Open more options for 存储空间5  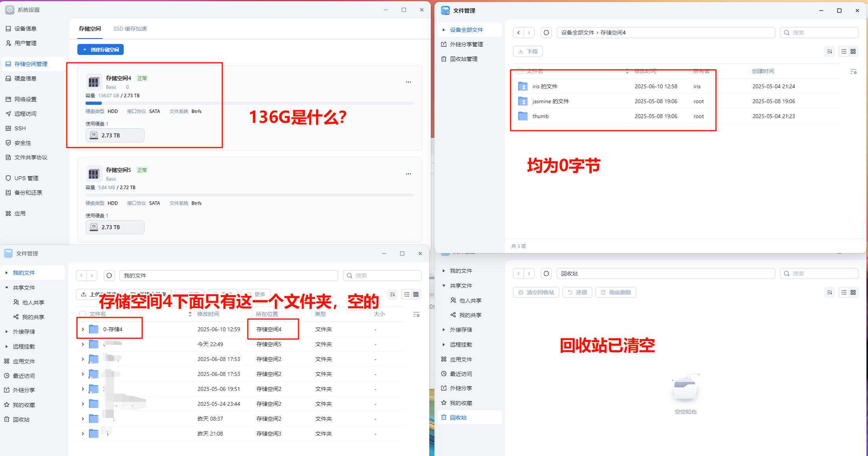pyautogui.click(x=408, y=174)
